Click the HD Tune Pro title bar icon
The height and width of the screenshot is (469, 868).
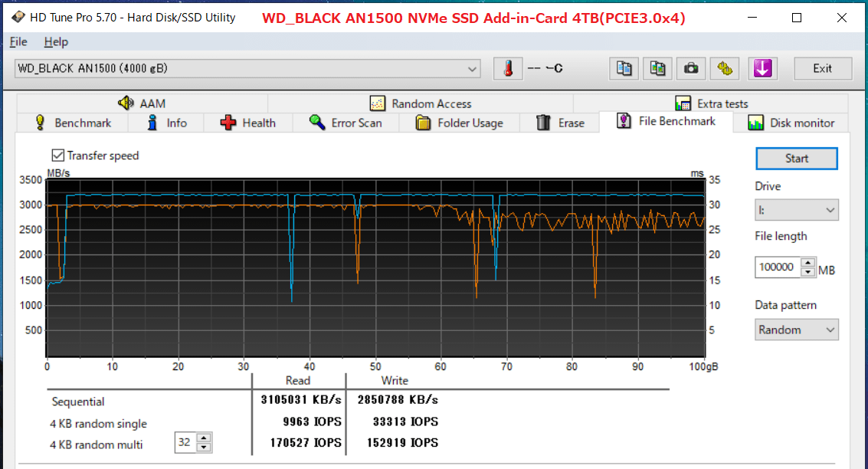18,17
